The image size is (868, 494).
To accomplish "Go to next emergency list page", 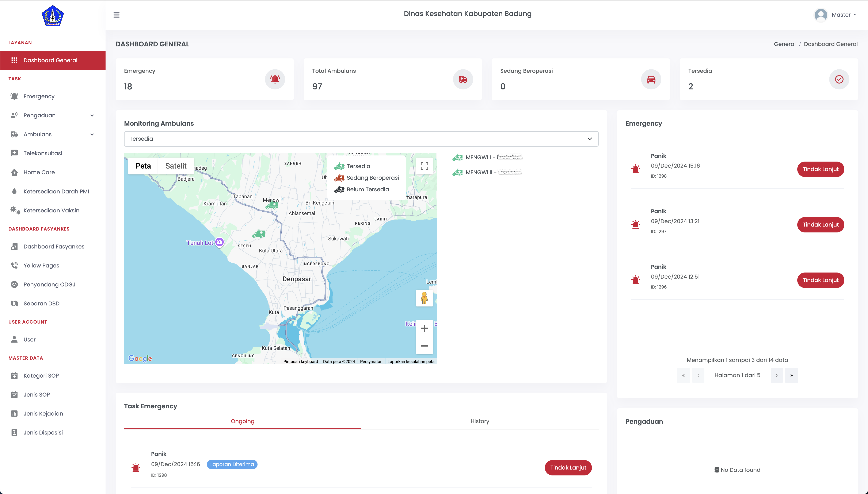I will click(x=776, y=375).
